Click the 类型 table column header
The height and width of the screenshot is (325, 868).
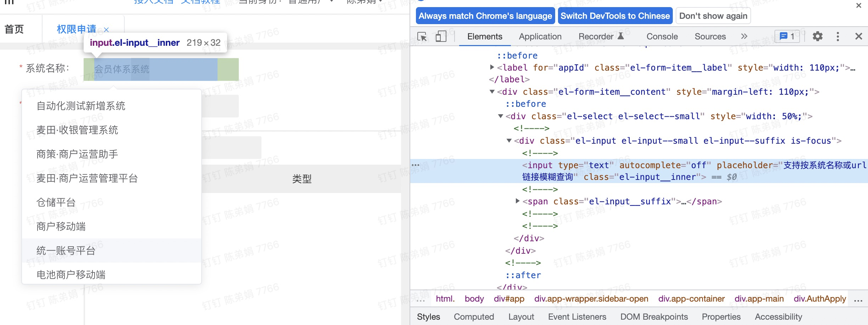click(301, 179)
